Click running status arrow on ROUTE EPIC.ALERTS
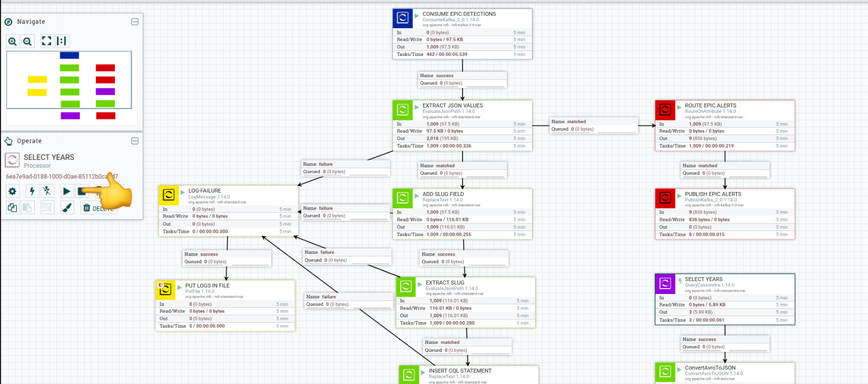The height and width of the screenshot is (384, 868). click(x=679, y=107)
